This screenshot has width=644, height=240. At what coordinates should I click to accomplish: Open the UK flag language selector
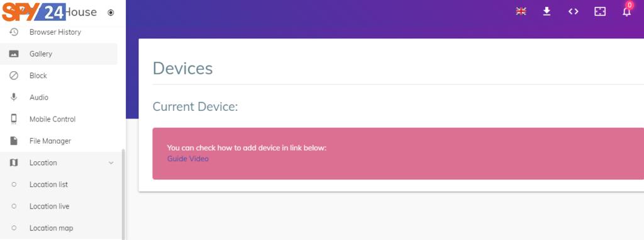click(x=521, y=11)
